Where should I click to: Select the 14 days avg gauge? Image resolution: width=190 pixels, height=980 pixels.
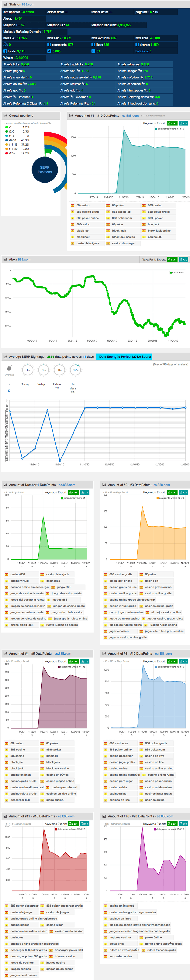coord(76,370)
